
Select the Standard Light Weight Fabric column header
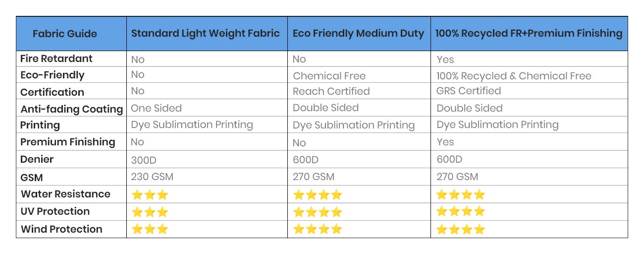pos(206,33)
